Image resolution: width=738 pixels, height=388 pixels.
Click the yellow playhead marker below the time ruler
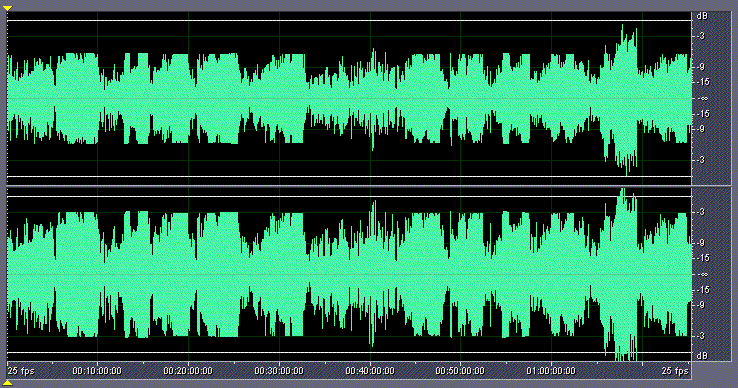[7, 383]
